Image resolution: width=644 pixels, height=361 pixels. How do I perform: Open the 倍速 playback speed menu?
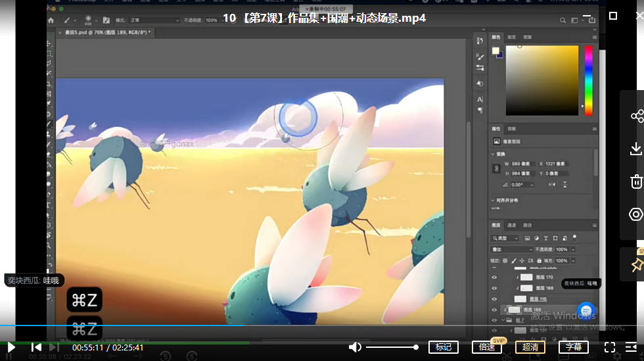click(487, 347)
